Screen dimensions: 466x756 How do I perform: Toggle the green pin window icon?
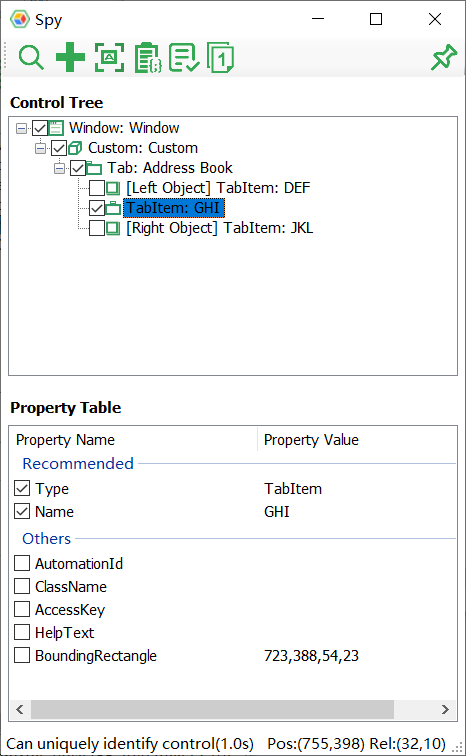point(443,57)
